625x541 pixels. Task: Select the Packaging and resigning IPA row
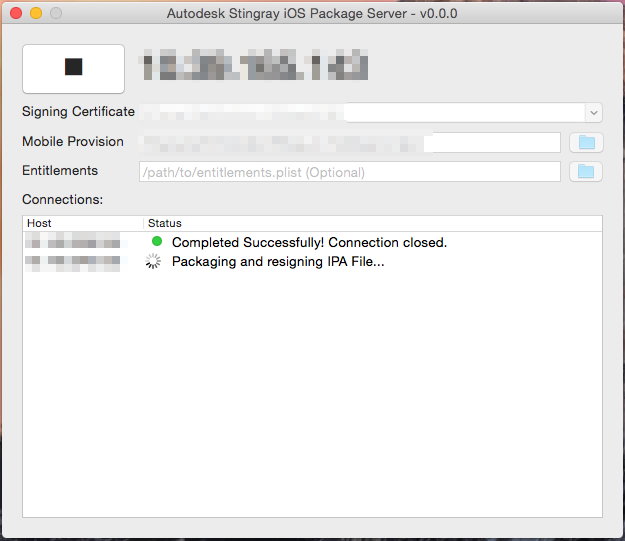coord(312,262)
